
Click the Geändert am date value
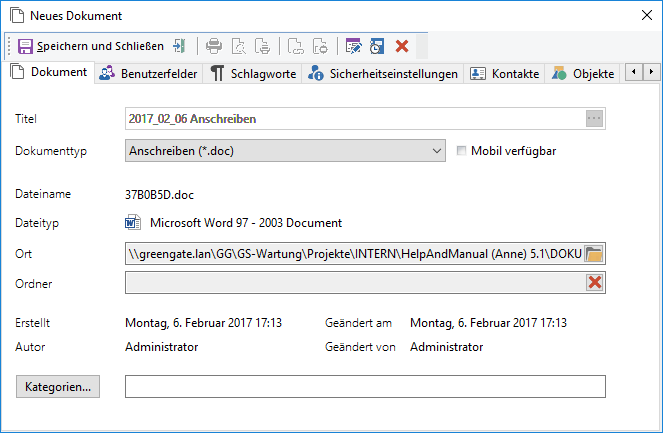point(488,323)
